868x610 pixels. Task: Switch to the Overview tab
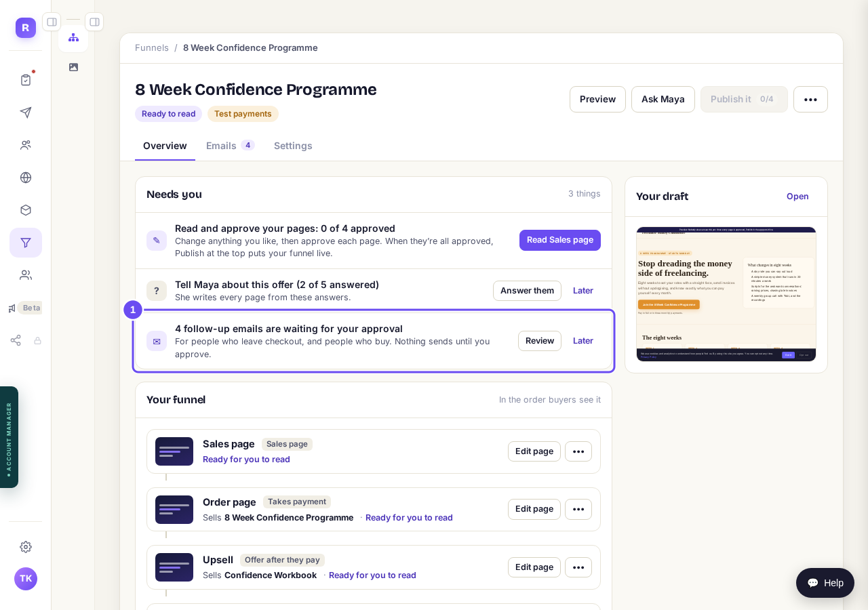(x=165, y=146)
